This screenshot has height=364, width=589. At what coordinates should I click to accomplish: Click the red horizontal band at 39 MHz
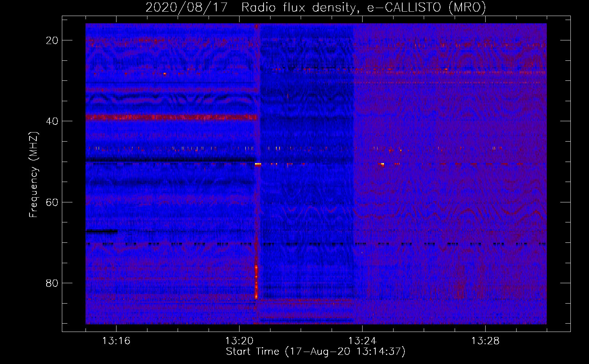(171, 117)
